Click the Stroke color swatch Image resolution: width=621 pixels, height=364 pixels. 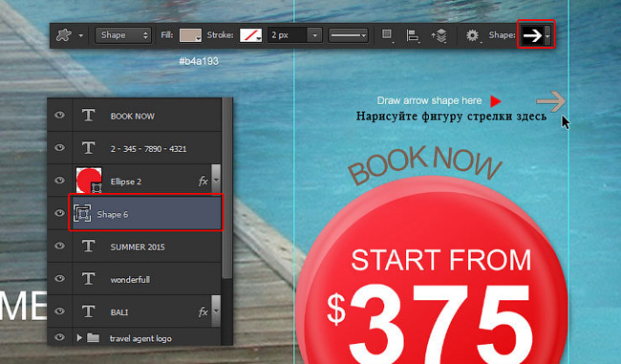(x=250, y=35)
